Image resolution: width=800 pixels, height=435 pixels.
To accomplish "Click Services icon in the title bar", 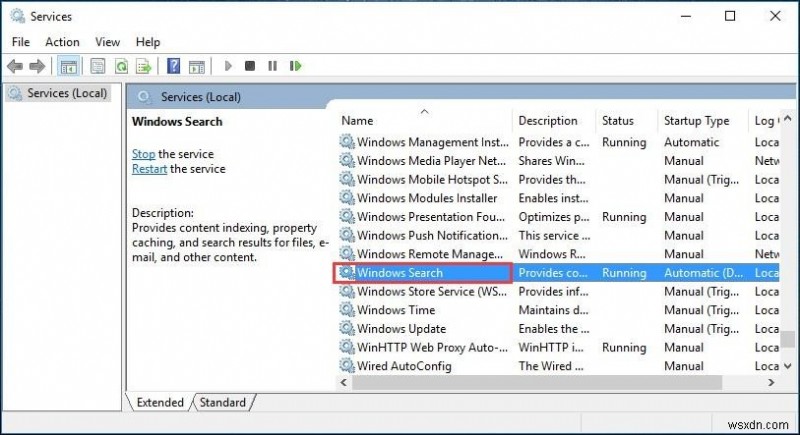I will (x=17, y=16).
